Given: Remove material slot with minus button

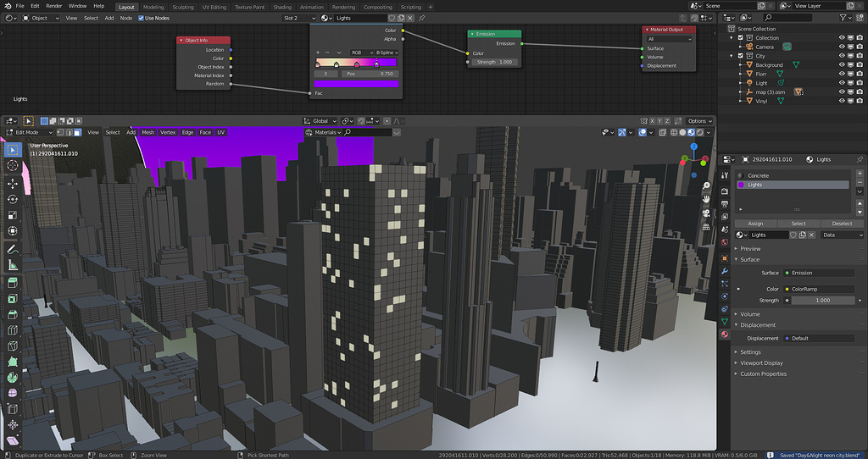Looking at the screenshot, I should pos(860,182).
